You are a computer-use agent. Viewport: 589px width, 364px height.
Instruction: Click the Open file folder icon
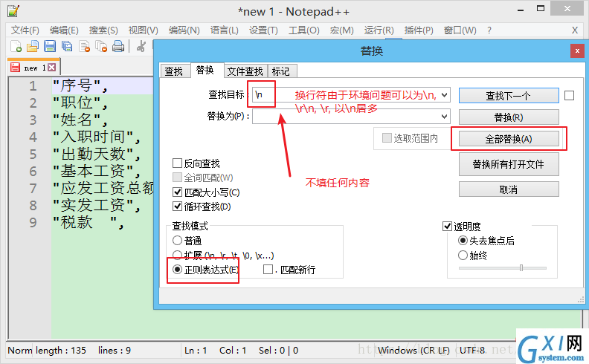tap(33, 46)
